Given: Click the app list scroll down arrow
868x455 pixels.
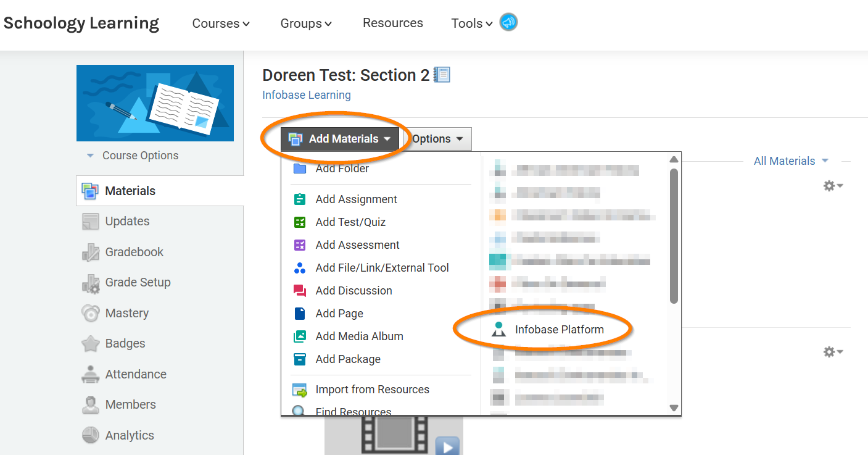Looking at the screenshot, I should pos(674,407).
